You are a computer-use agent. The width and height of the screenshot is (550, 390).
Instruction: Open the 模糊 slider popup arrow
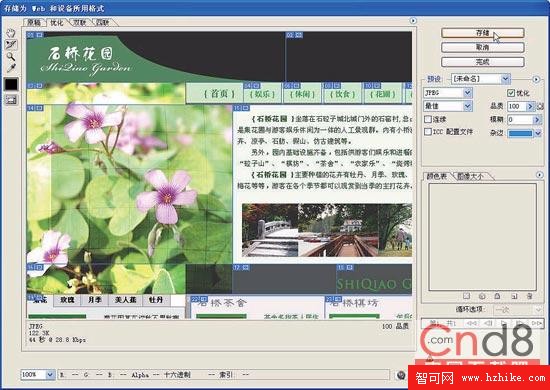coord(537,120)
